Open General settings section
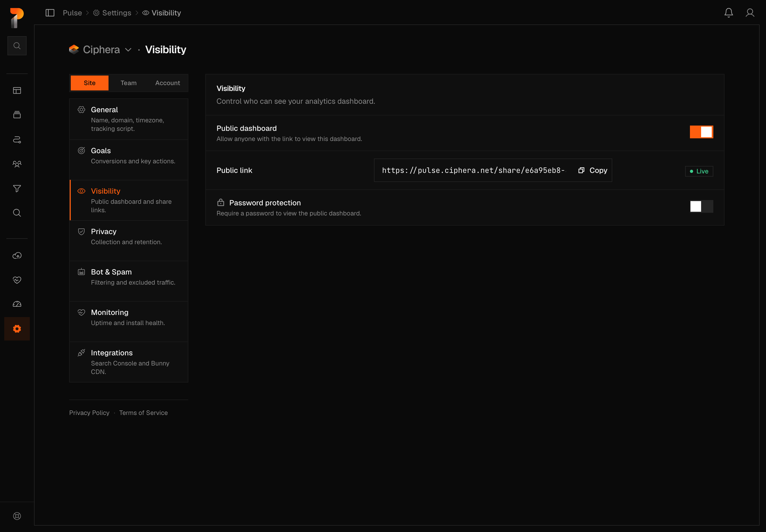Viewport: 766px width, 532px height. [x=129, y=119]
